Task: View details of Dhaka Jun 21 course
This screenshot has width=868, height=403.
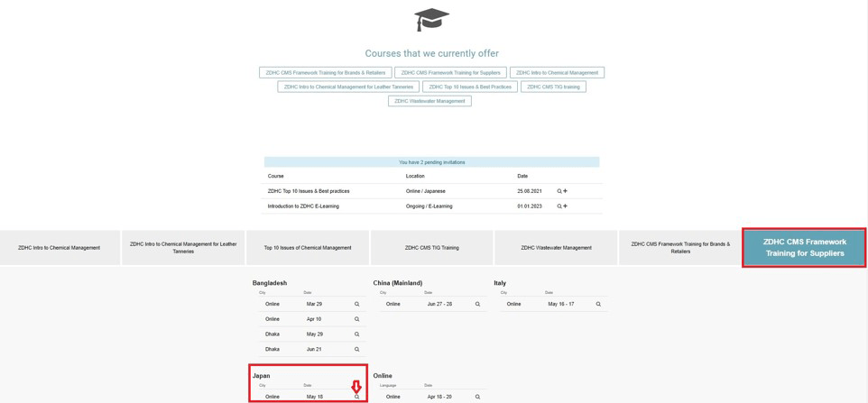Action: click(x=357, y=350)
